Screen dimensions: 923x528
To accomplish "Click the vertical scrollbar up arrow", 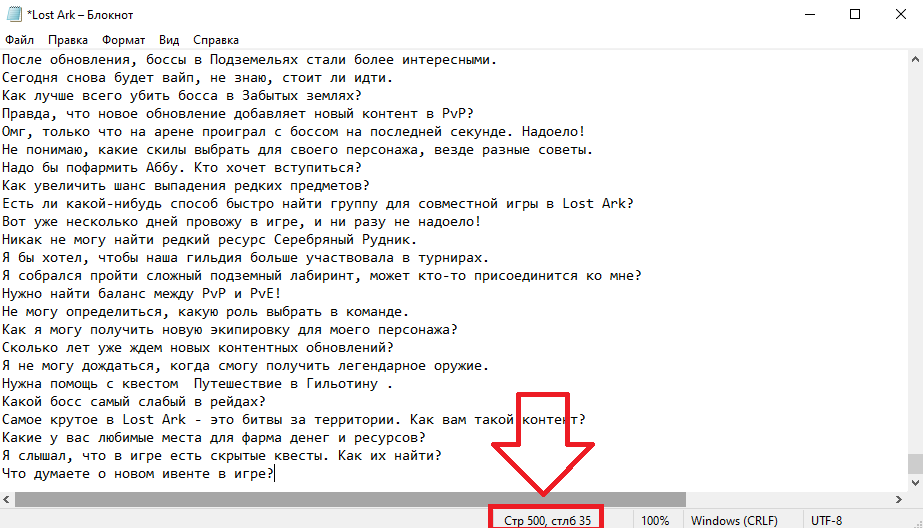I will 915,59.
